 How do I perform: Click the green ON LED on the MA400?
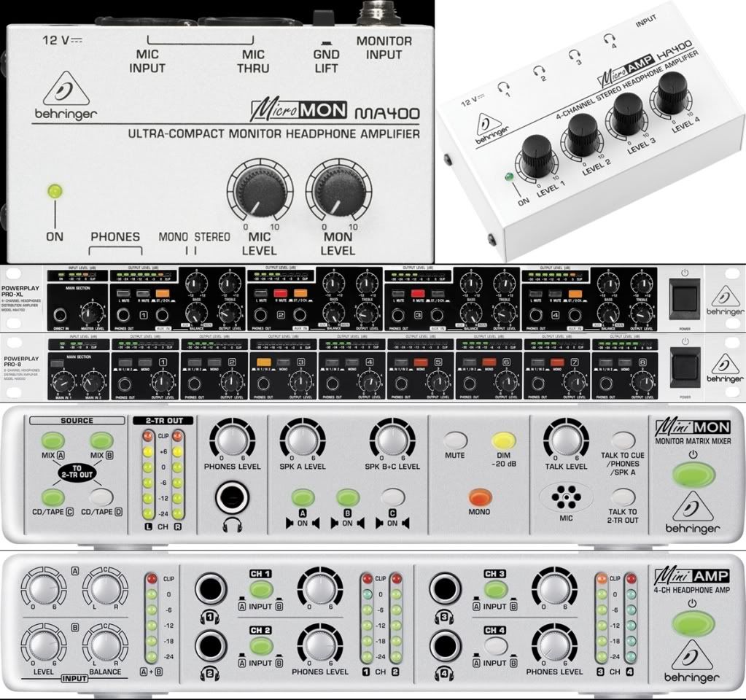click(55, 191)
